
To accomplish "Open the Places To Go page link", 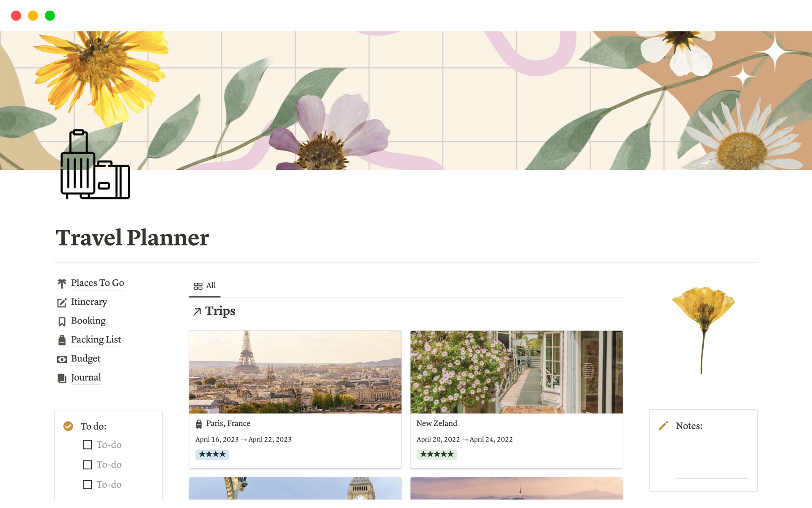I will click(x=97, y=283).
